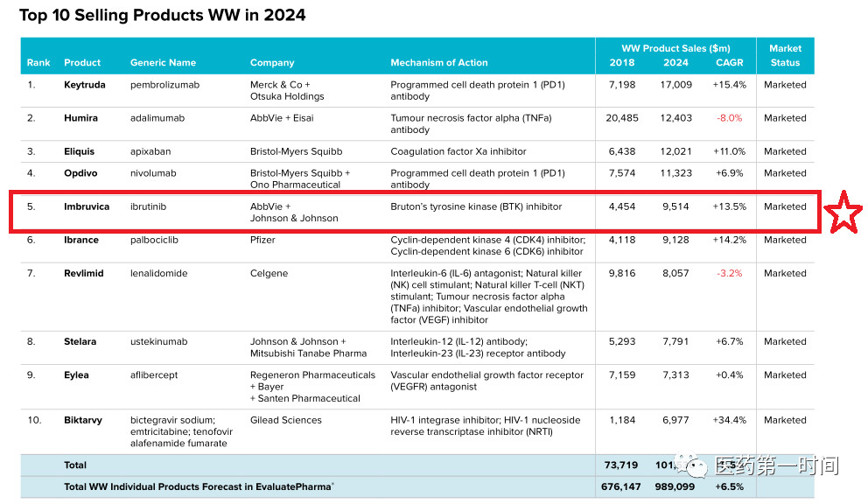Click Revlimid's 2018 sales value 9,816

pyautogui.click(x=621, y=273)
